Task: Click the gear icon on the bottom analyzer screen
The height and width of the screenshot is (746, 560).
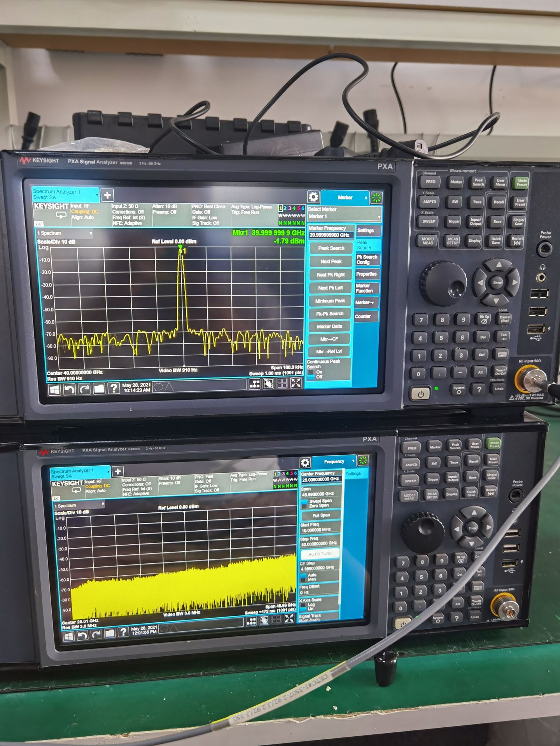Action: point(305,463)
